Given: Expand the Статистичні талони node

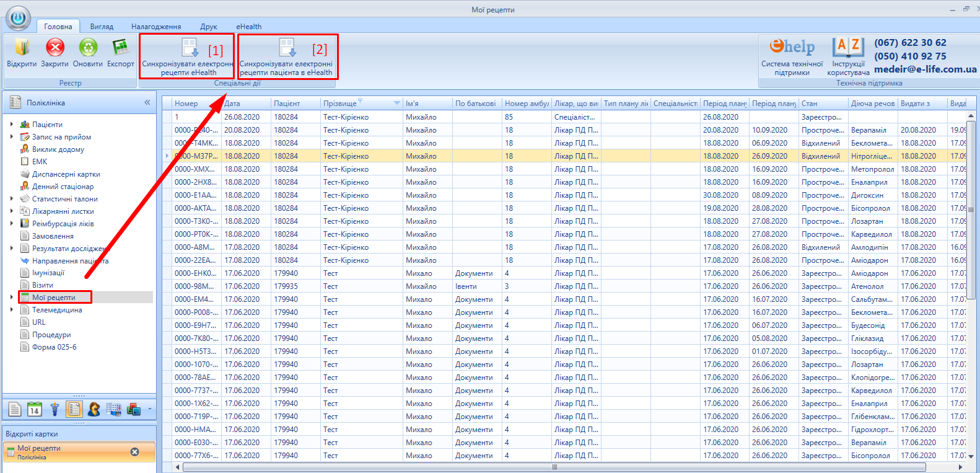Looking at the screenshot, I should pyautogui.click(x=12, y=199).
